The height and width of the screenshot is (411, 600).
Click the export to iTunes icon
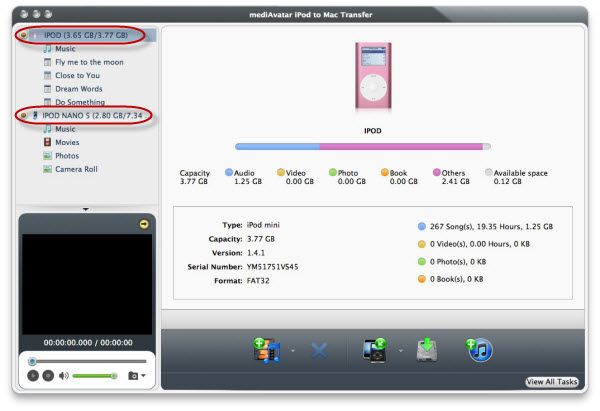tap(479, 350)
